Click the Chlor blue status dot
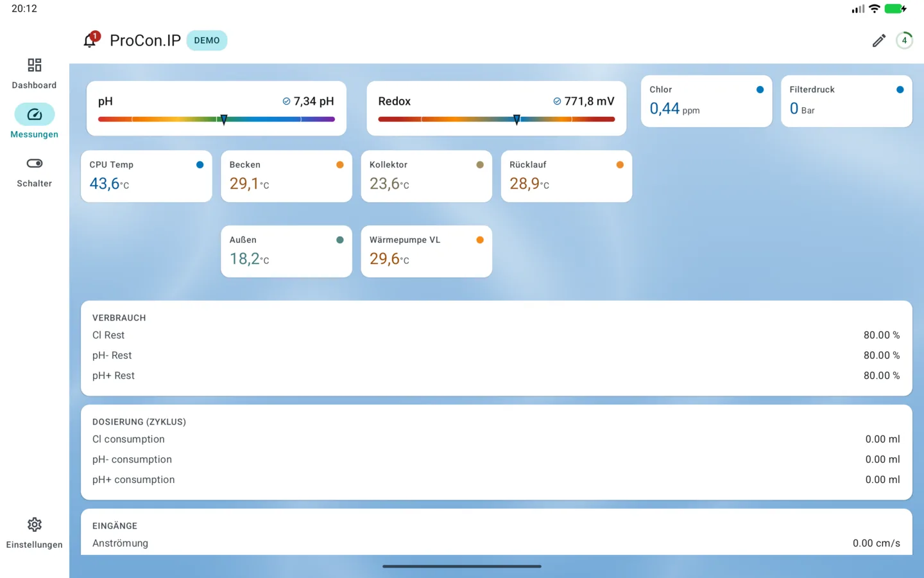The image size is (924, 578). (x=760, y=90)
